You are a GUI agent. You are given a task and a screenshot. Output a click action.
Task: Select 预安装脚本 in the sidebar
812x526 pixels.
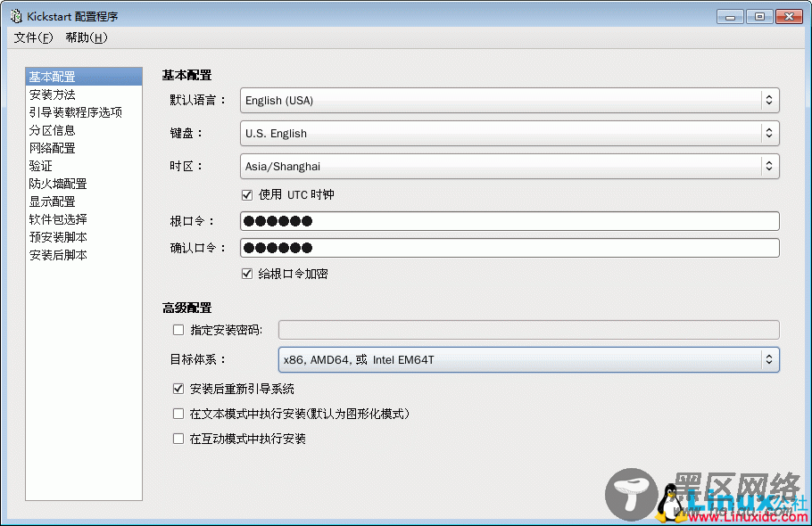[x=84, y=237]
